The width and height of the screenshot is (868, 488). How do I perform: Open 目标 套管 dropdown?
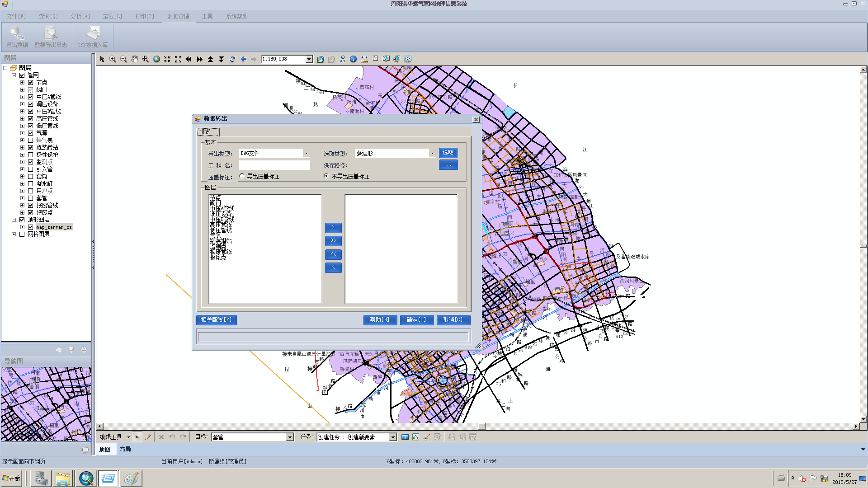pos(290,437)
